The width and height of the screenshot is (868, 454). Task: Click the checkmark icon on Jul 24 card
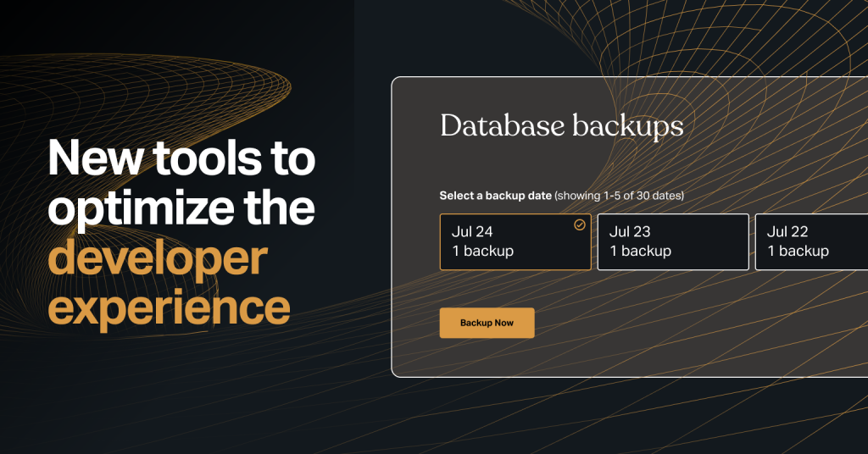point(579,224)
